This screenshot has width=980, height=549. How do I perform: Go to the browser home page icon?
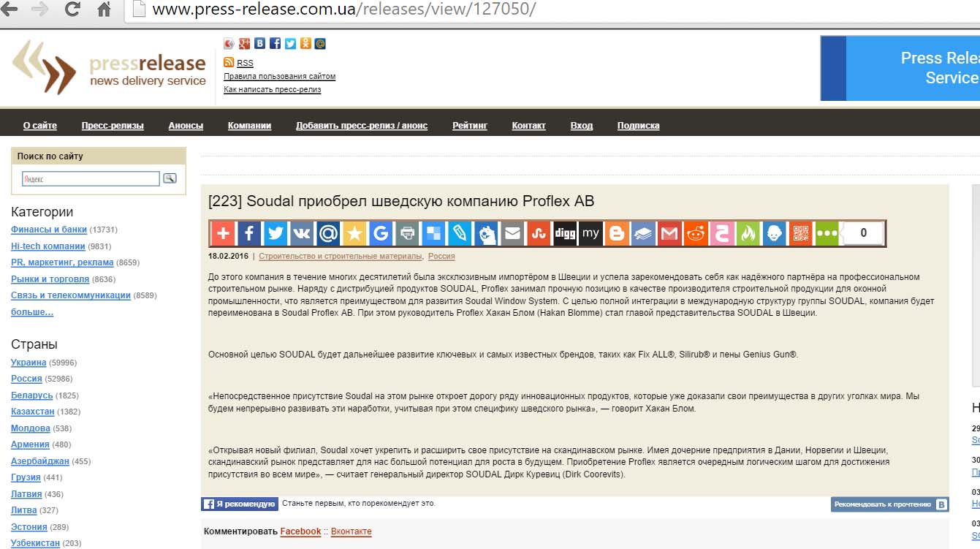click(x=104, y=10)
